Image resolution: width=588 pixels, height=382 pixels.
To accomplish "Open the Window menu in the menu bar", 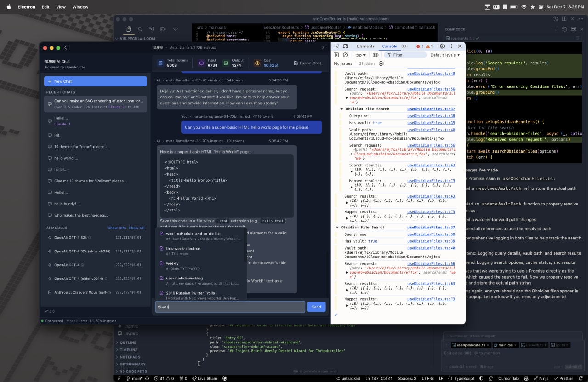I will click(x=80, y=7).
